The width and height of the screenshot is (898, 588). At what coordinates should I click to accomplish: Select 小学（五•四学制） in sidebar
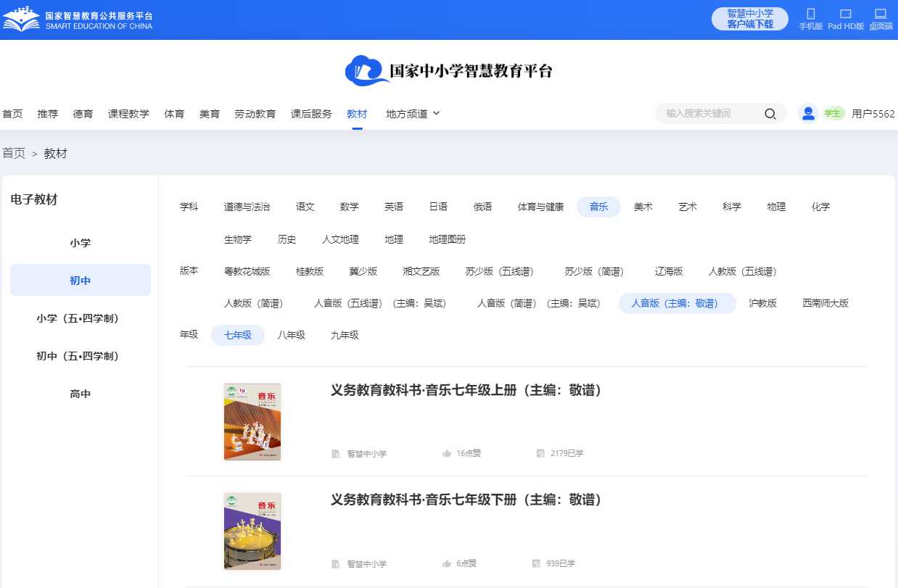(81, 318)
